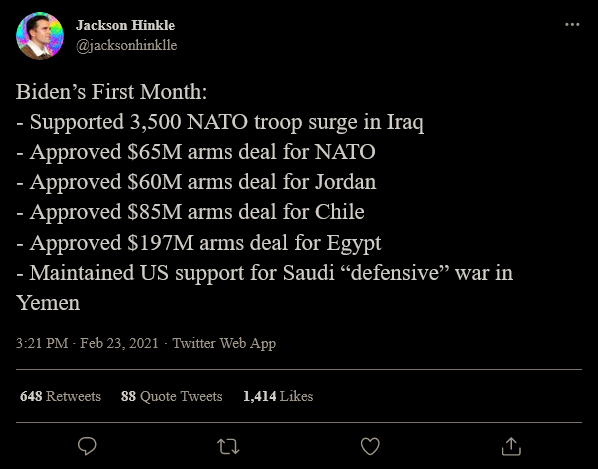View the 648 Retweets list
598x469 pixels.
click(60, 396)
